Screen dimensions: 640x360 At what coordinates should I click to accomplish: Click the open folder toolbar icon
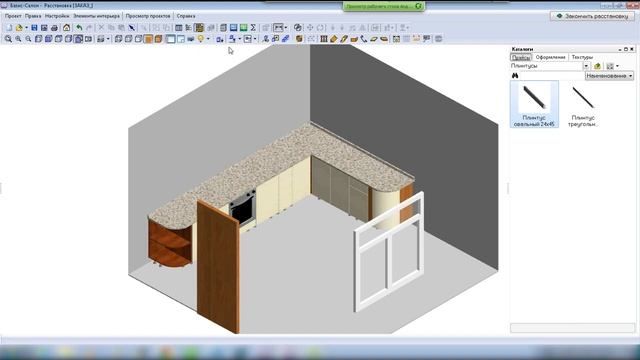coord(19,28)
